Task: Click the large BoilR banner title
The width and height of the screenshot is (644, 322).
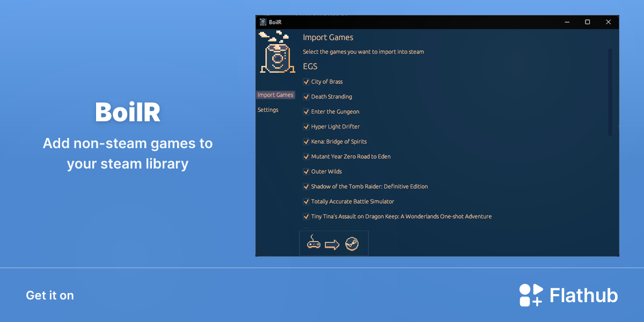Action: (x=128, y=113)
